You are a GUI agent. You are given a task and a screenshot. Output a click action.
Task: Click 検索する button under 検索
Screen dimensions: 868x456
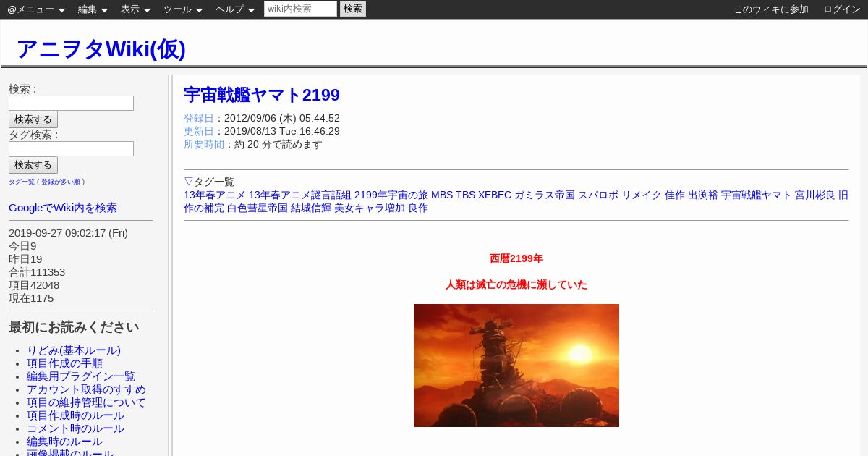coord(33,119)
